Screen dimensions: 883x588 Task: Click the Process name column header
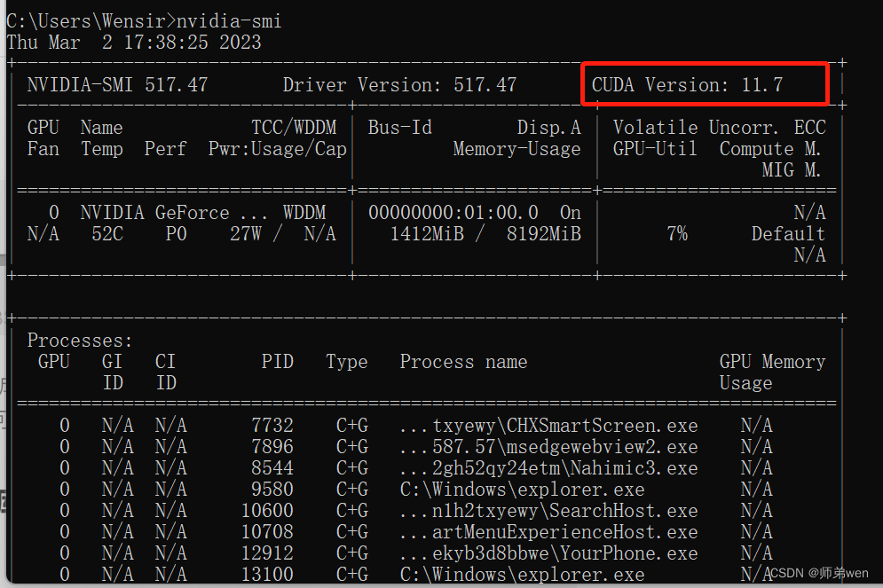(x=463, y=361)
